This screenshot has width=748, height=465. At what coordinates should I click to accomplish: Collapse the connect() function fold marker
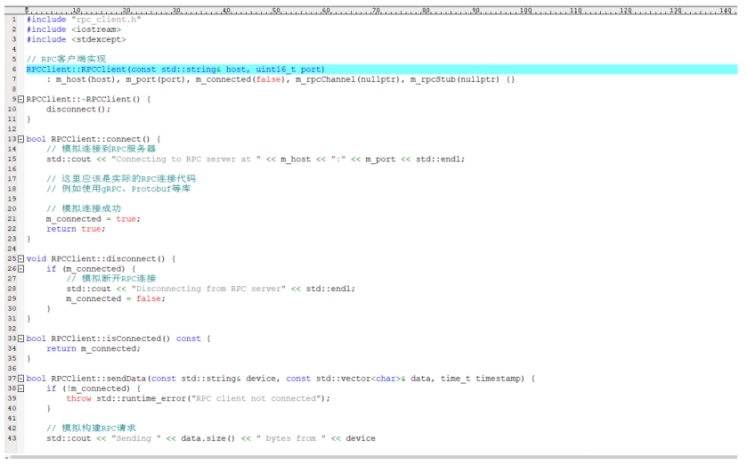(x=20, y=138)
